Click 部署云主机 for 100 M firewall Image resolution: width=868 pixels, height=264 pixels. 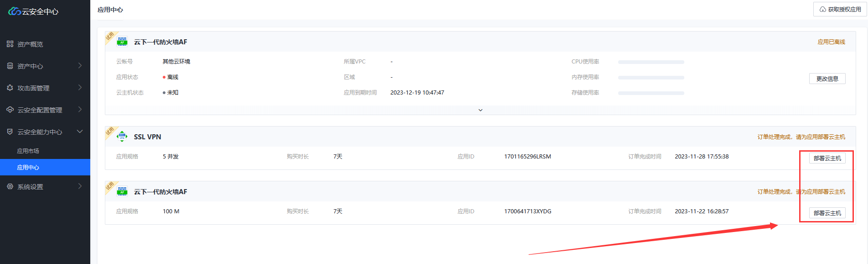[827, 213]
